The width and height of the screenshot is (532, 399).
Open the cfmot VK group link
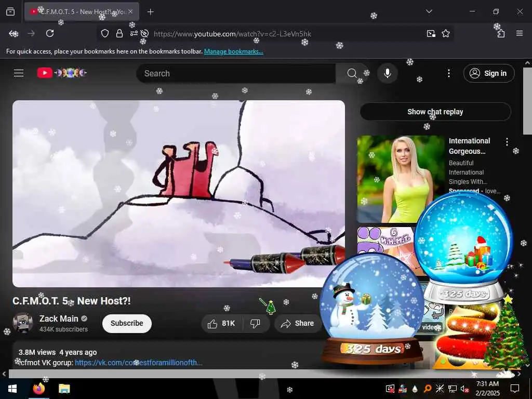click(x=138, y=363)
